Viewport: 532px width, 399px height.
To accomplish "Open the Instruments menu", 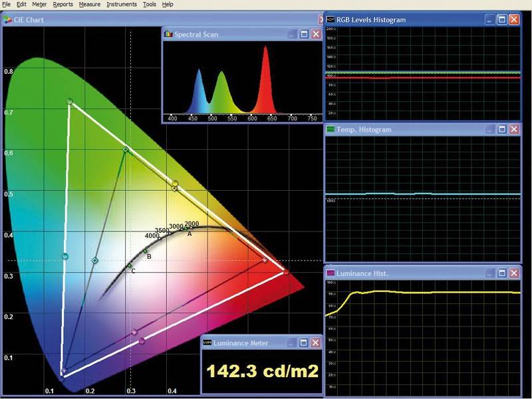I will tap(122, 5).
